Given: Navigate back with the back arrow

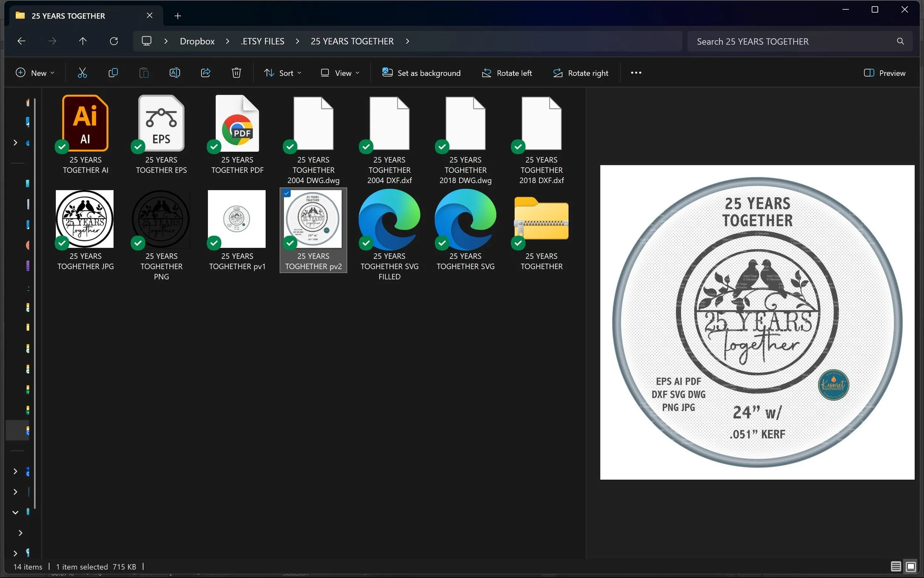Looking at the screenshot, I should point(21,41).
